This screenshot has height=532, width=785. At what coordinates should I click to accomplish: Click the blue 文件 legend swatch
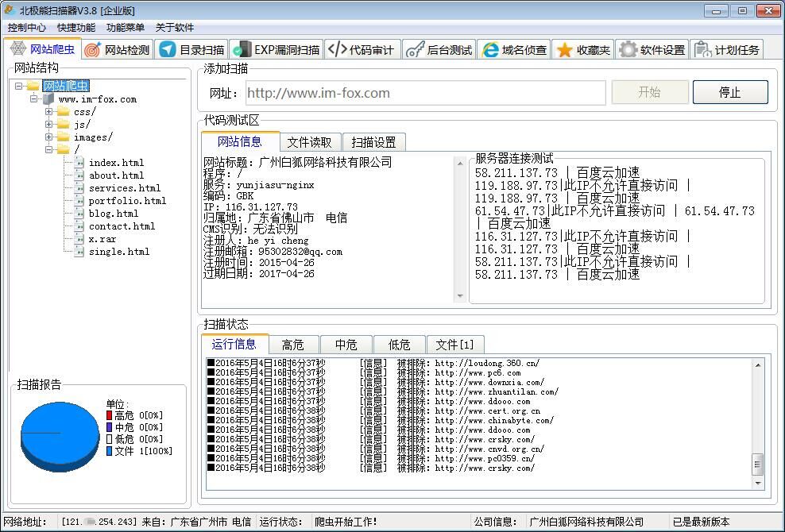point(109,451)
